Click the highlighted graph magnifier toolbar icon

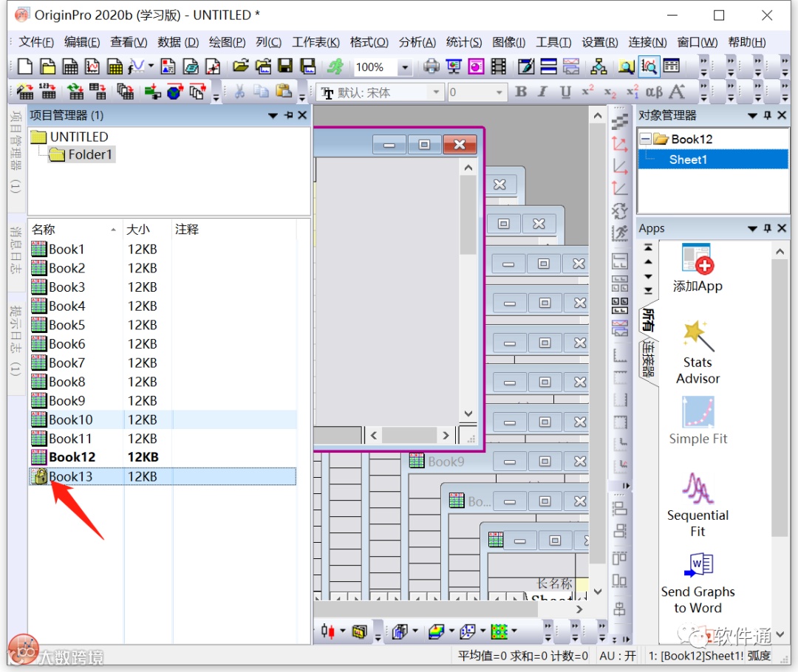649,66
